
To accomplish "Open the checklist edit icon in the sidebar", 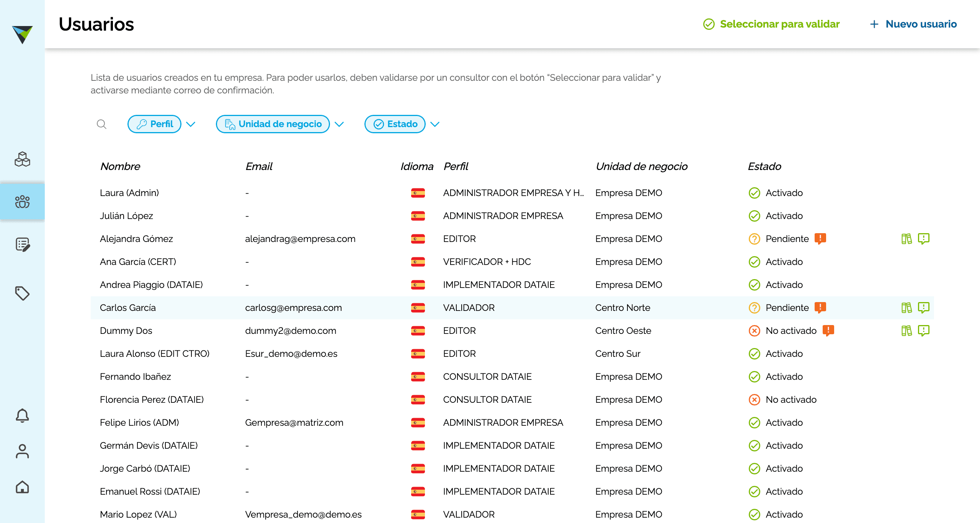I will pyautogui.click(x=23, y=244).
